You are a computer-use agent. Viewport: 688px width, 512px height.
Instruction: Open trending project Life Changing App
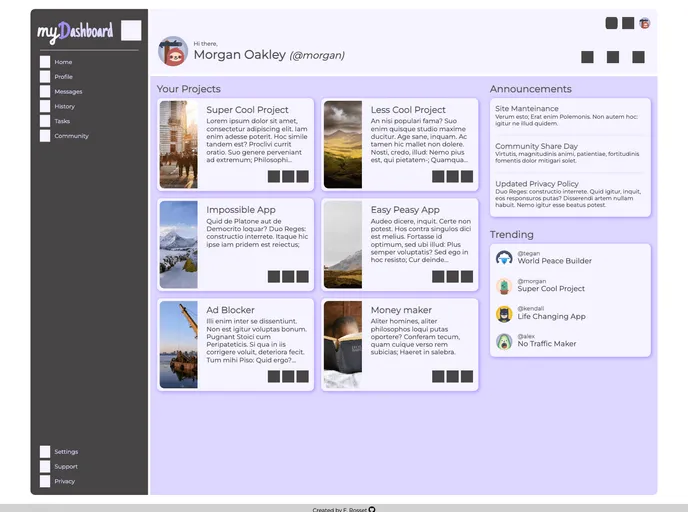pyautogui.click(x=551, y=317)
